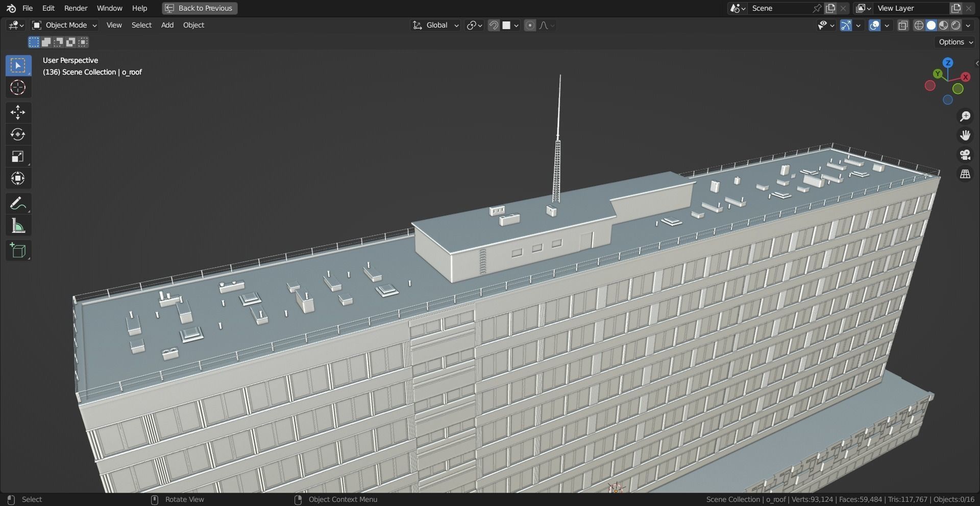Choose the Annotate tool

(x=18, y=203)
